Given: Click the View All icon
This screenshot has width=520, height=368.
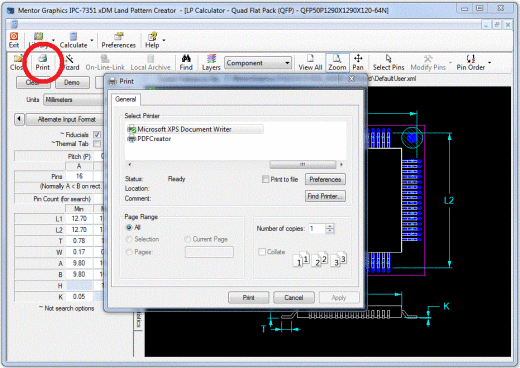Looking at the screenshot, I should pos(310,62).
